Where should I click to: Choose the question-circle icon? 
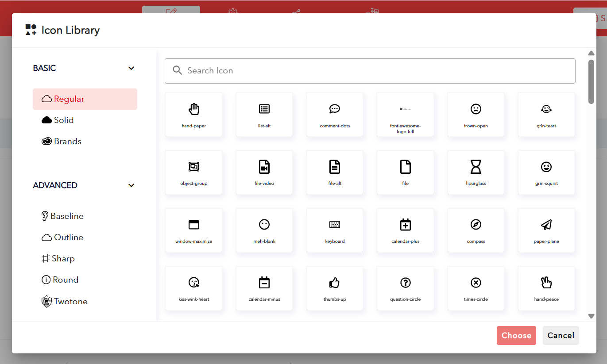click(405, 288)
